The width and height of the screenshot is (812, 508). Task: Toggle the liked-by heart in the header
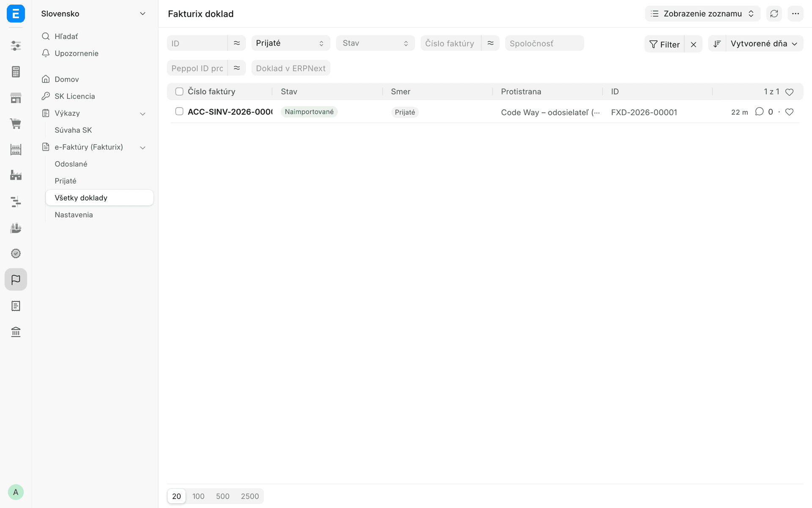(789, 92)
